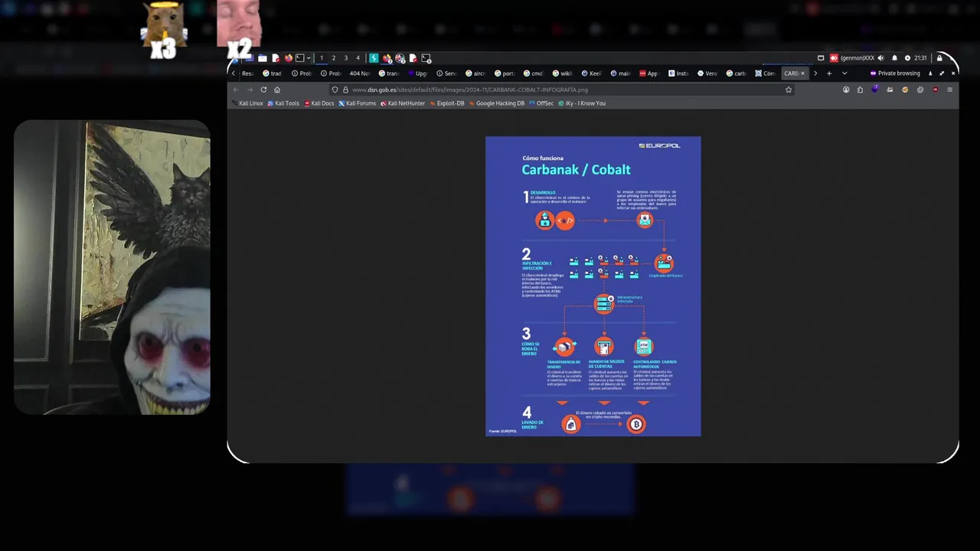Image resolution: width=980 pixels, height=551 pixels.
Task: Switch to workspace 4
Action: click(358, 58)
